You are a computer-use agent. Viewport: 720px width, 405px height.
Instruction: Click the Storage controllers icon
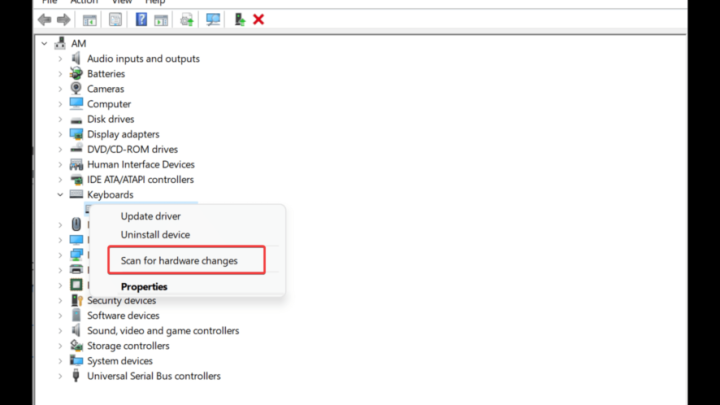(76, 345)
